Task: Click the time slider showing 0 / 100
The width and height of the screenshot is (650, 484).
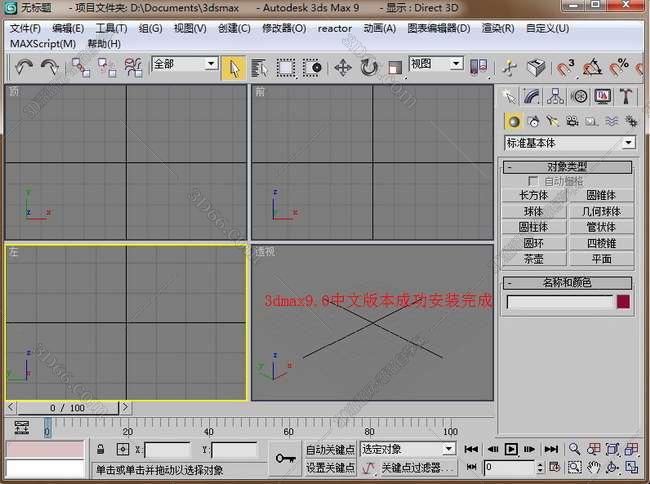Action: (x=68, y=408)
